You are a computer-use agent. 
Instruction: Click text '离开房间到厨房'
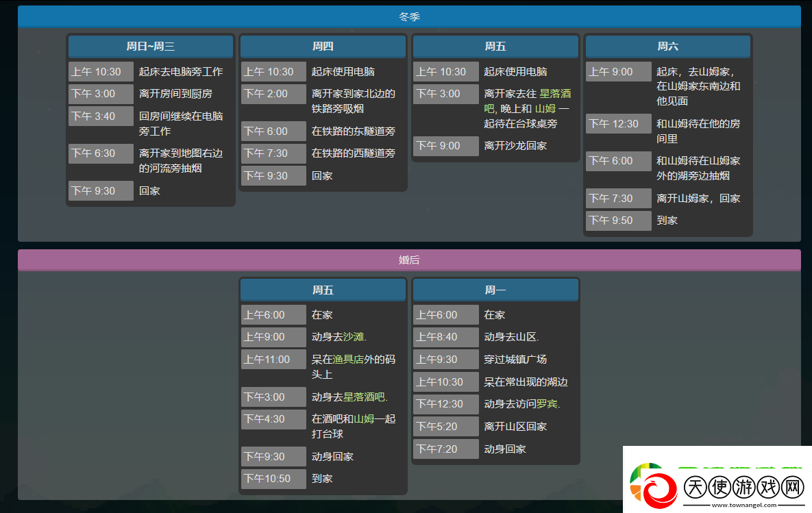point(175,94)
